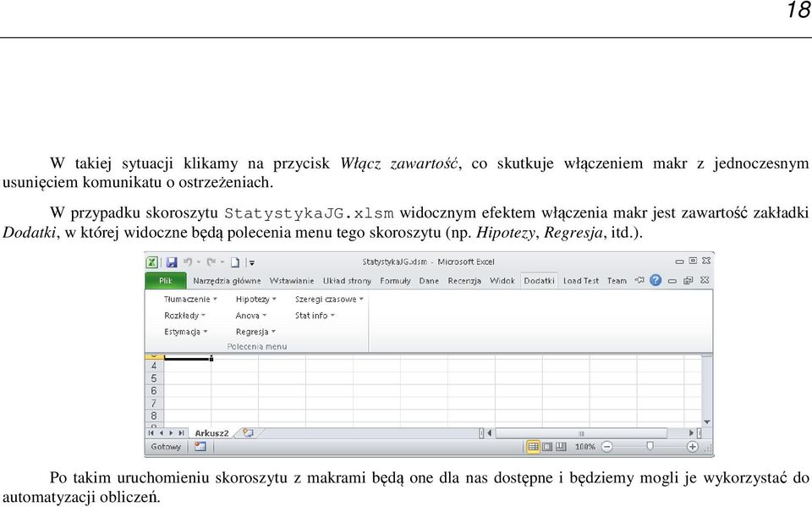Switch to the Load Test tab

click(580, 280)
